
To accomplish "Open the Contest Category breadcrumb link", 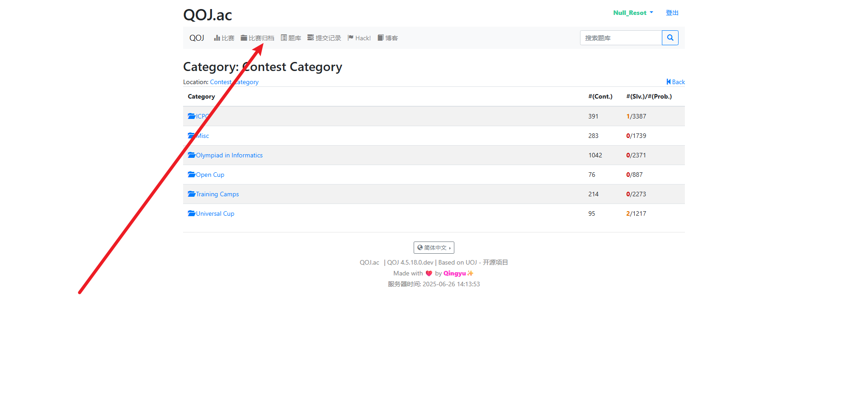I will tap(234, 82).
